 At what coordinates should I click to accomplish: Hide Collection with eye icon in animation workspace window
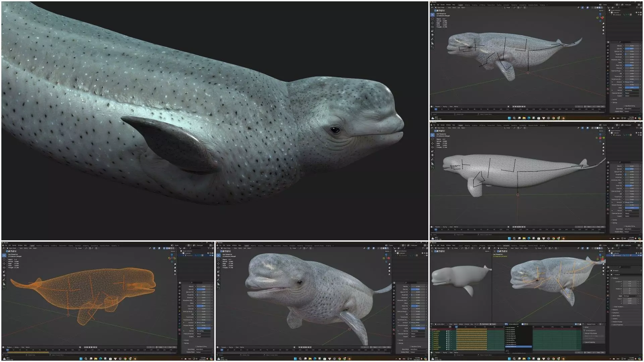(x=638, y=253)
